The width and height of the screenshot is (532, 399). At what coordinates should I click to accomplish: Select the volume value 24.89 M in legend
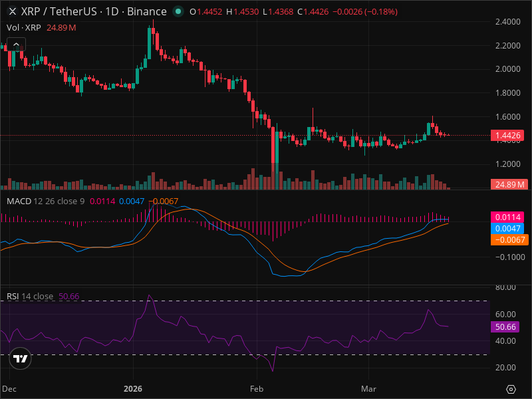tap(61, 28)
